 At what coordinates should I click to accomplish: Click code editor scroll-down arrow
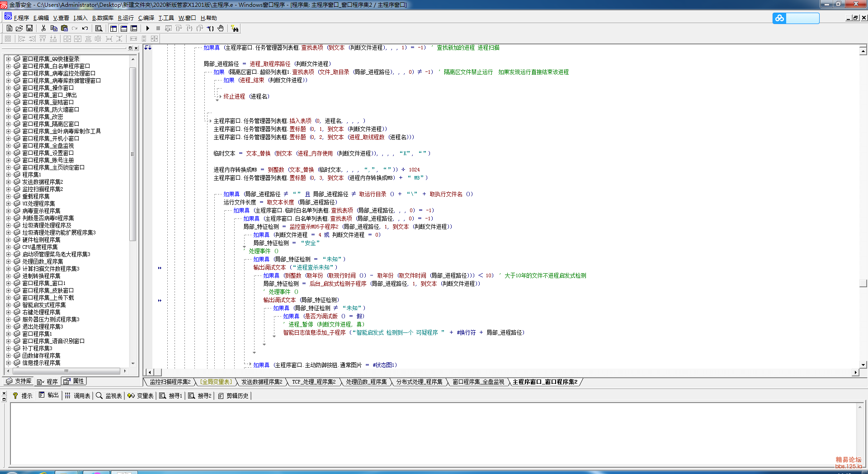pos(863,365)
